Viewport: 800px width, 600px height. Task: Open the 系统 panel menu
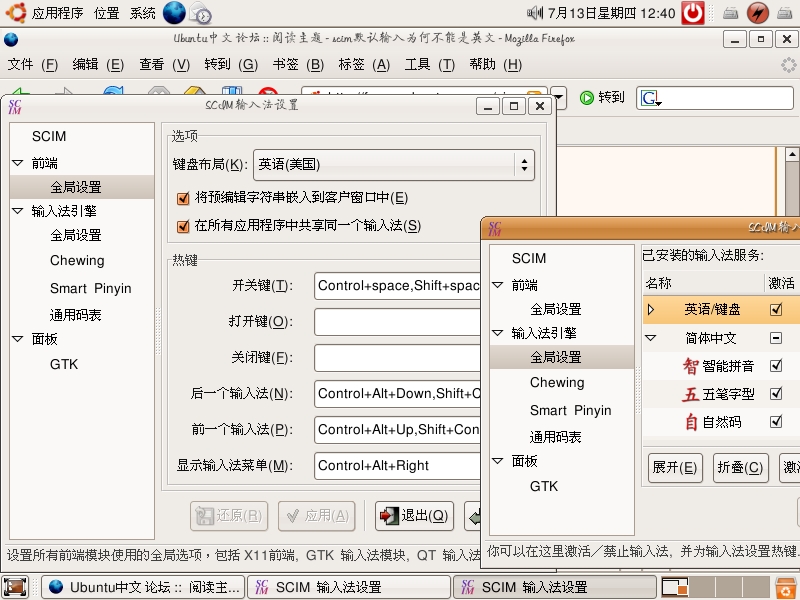(142, 13)
